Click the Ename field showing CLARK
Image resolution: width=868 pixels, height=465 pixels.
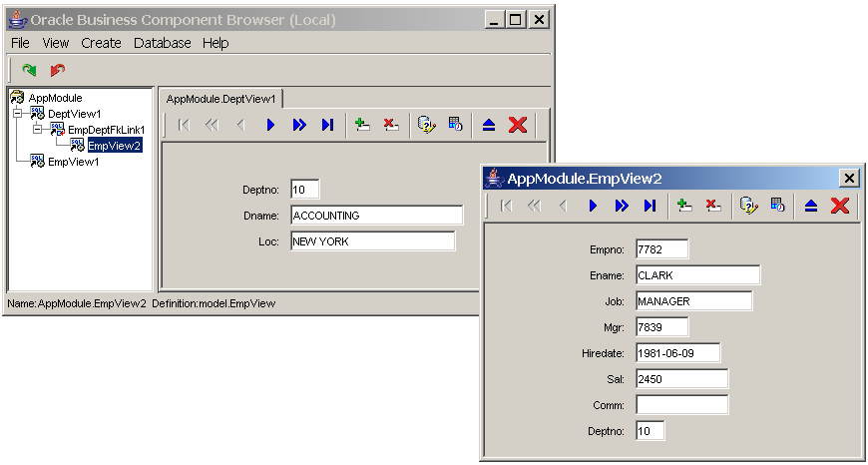pyautogui.click(x=698, y=274)
